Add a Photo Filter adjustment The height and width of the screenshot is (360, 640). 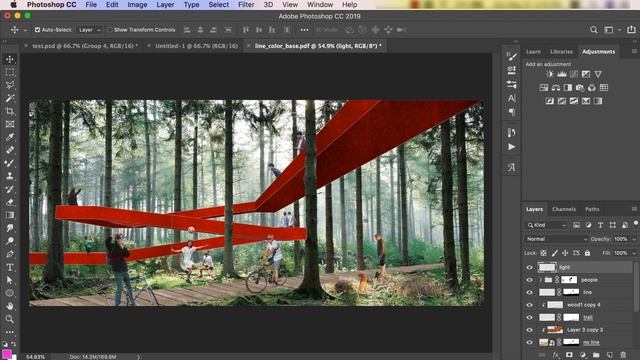click(580, 87)
